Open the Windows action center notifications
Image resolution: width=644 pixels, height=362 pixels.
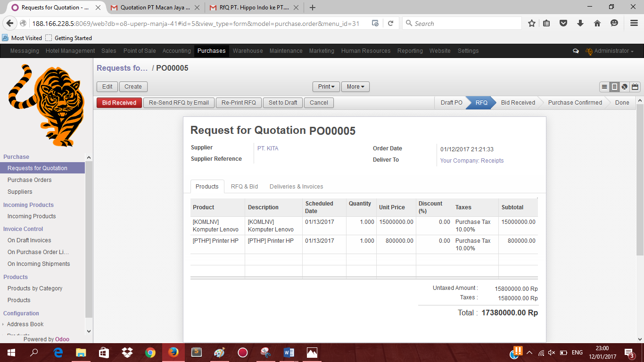pyautogui.click(x=629, y=353)
